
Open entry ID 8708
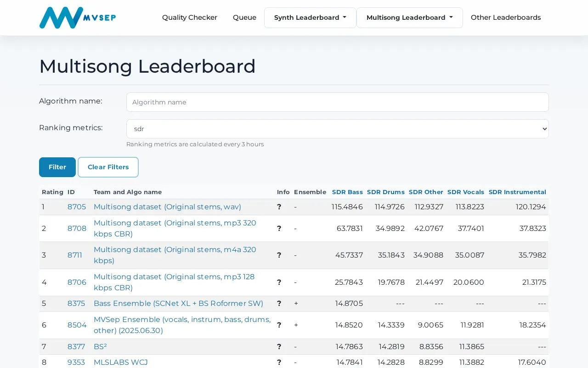point(77,228)
